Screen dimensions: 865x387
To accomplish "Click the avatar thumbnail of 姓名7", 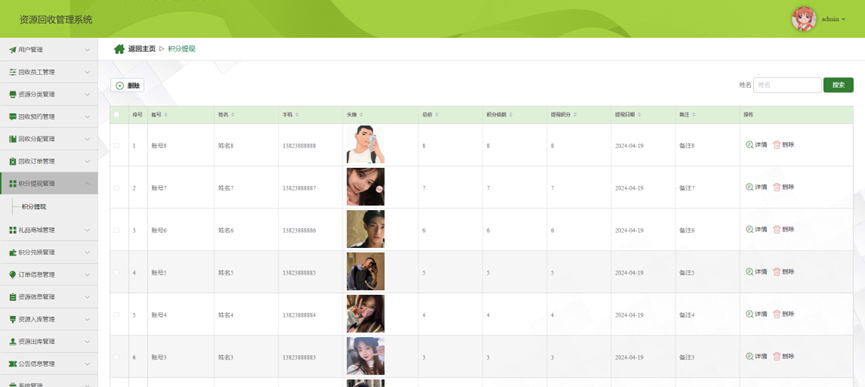I will (x=365, y=187).
